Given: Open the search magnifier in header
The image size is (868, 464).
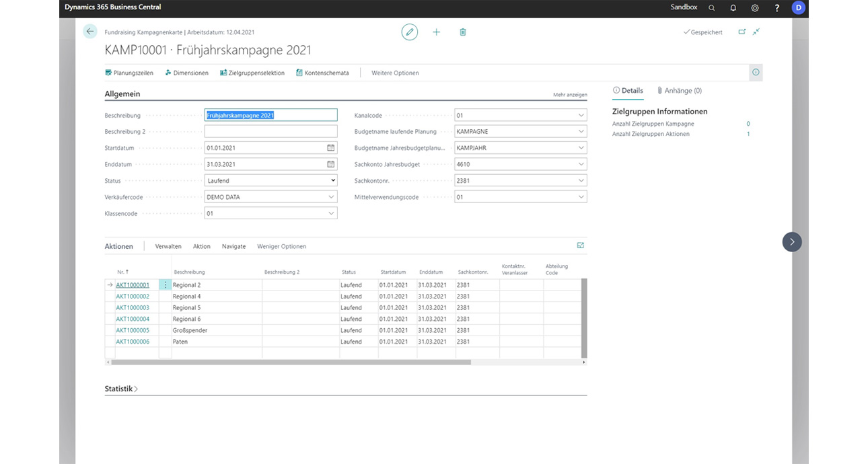Looking at the screenshot, I should pos(712,7).
